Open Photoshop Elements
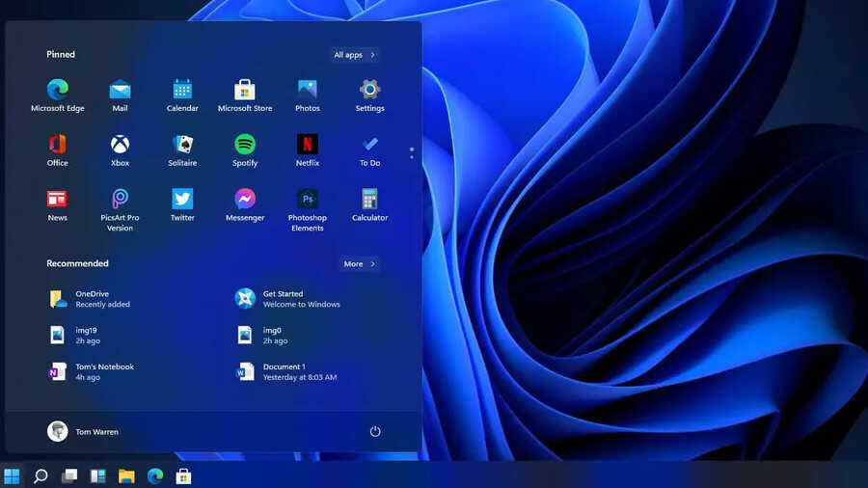Image resolution: width=868 pixels, height=488 pixels. (308, 210)
